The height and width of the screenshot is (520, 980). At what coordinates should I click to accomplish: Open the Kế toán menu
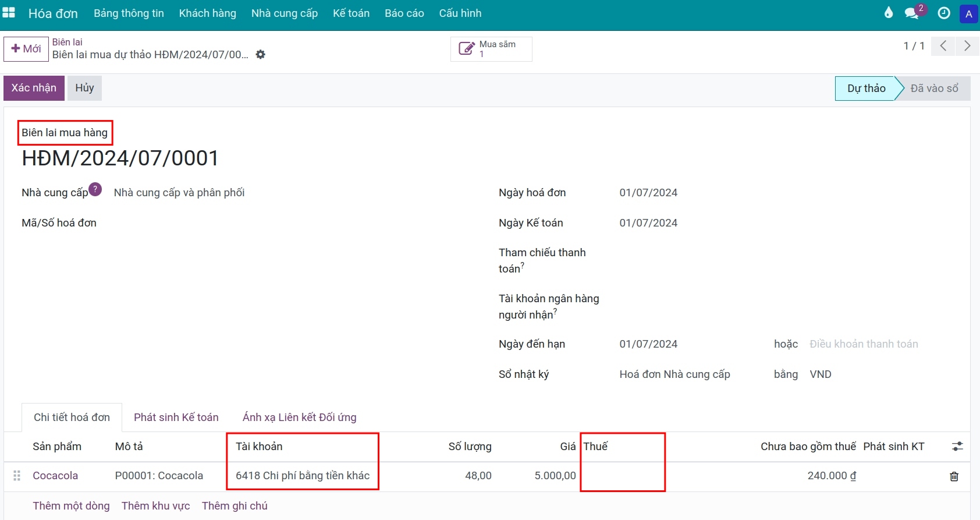pyautogui.click(x=351, y=13)
